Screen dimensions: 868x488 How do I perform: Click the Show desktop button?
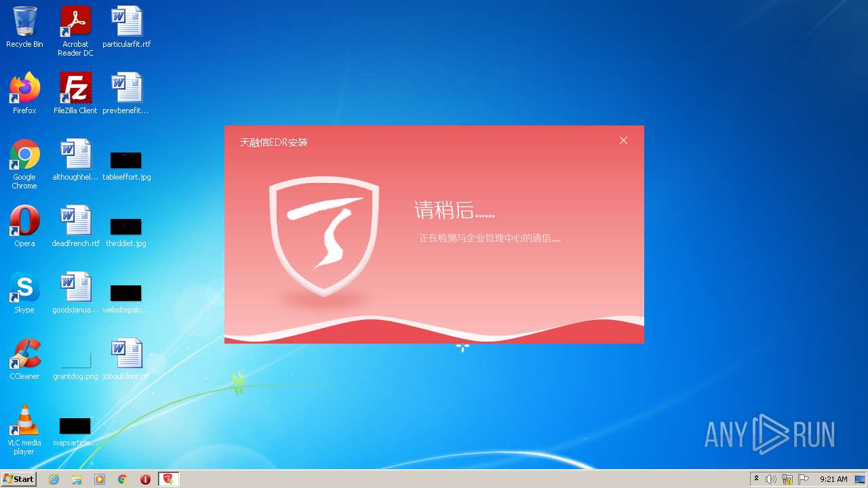[x=861, y=479]
